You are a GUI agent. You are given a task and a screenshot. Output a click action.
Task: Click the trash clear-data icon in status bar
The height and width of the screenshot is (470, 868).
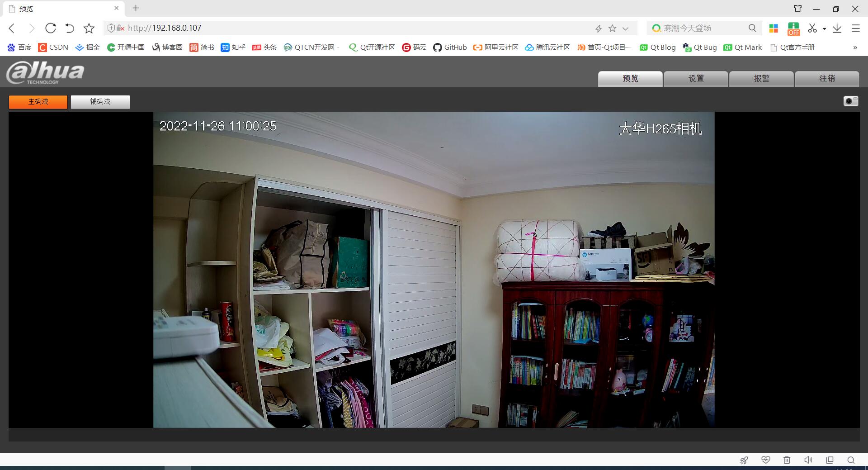pos(787,460)
